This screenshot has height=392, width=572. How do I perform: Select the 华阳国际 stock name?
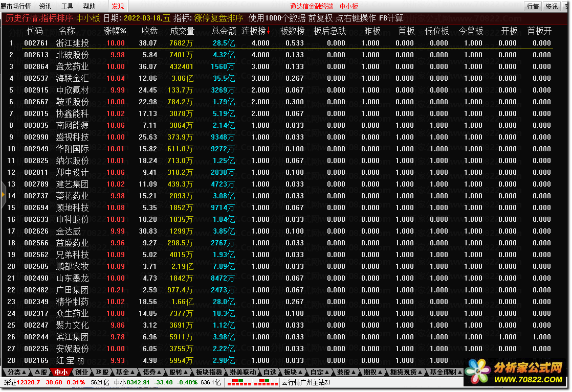pyautogui.click(x=72, y=149)
